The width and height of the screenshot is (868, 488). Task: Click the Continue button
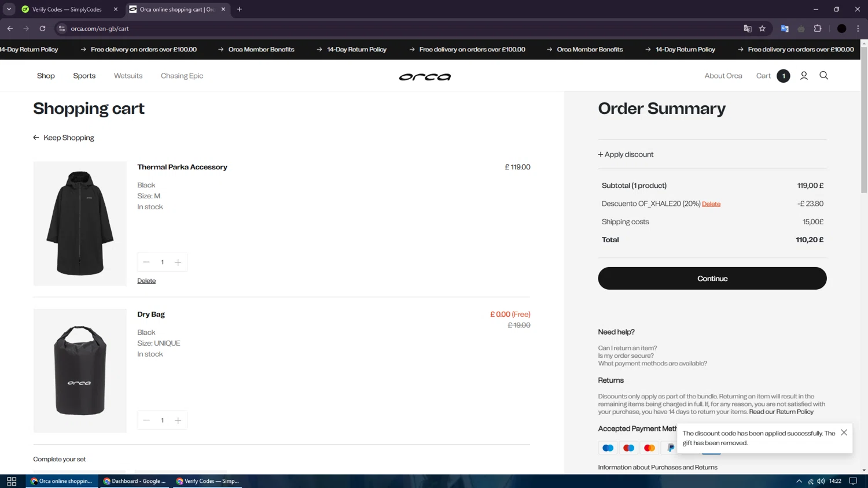coord(712,278)
